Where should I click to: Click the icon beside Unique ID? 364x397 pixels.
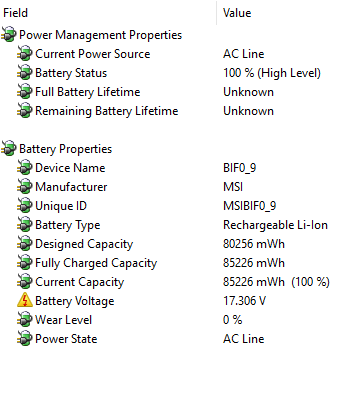pyautogui.click(x=25, y=206)
